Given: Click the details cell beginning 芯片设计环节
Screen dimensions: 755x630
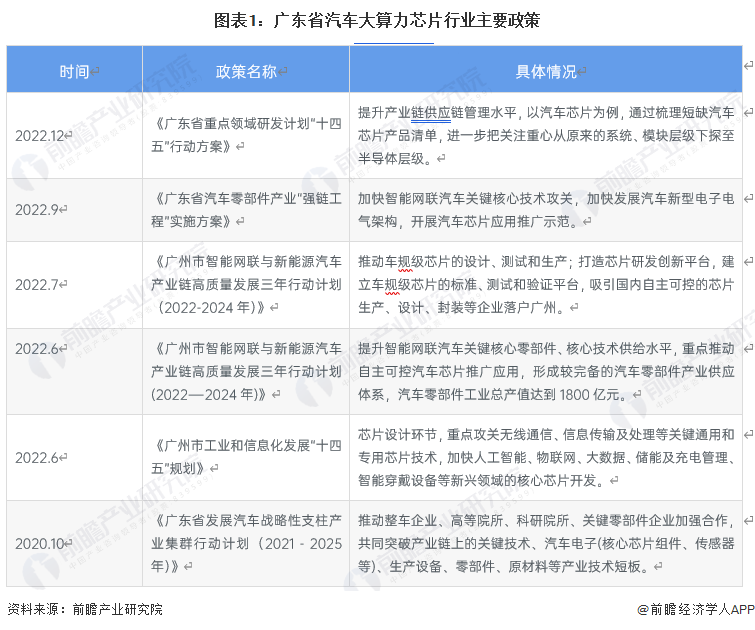Looking at the screenshot, I should (x=545, y=457).
